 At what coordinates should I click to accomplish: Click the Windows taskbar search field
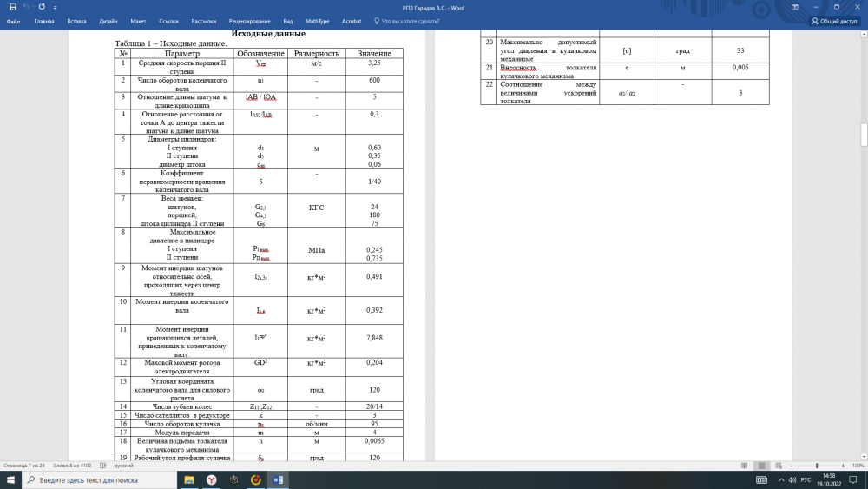click(x=100, y=480)
